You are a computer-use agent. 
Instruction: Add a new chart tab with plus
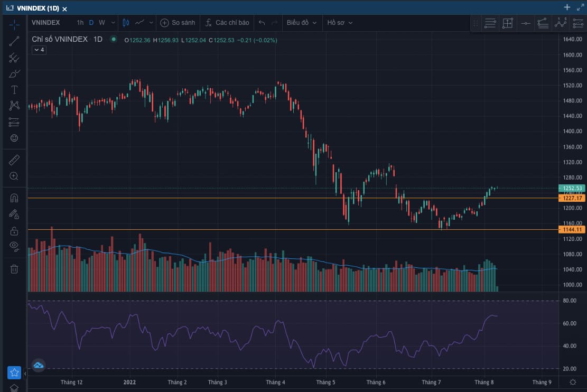coord(567,7)
